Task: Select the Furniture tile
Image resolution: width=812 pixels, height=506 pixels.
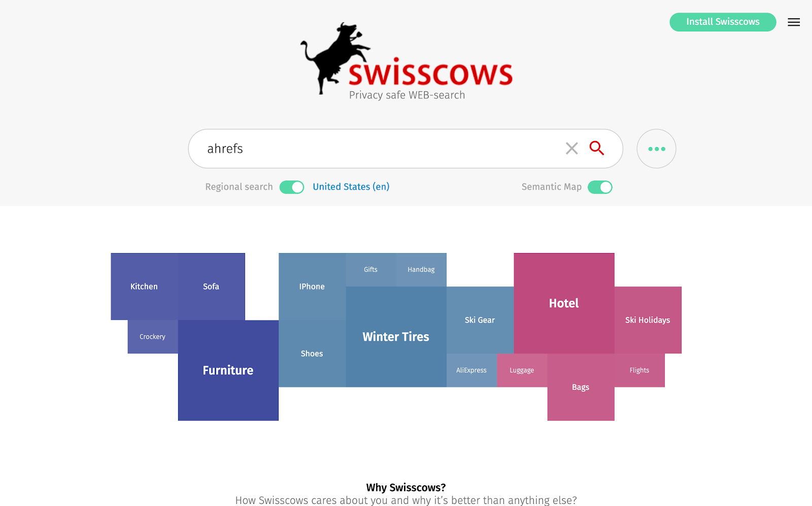Action: pyautogui.click(x=228, y=370)
